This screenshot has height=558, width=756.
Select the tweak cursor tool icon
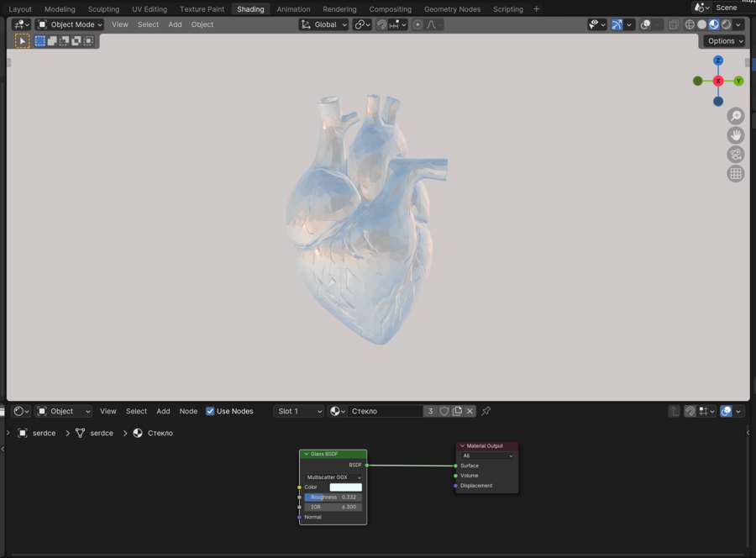click(x=23, y=40)
